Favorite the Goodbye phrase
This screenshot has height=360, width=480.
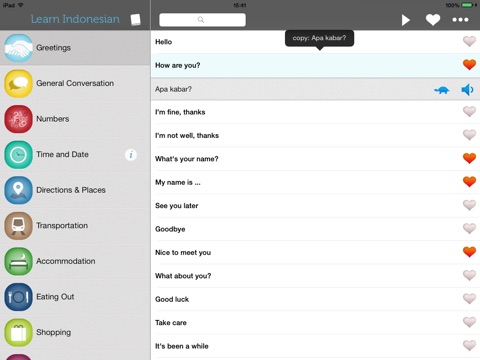(x=469, y=228)
